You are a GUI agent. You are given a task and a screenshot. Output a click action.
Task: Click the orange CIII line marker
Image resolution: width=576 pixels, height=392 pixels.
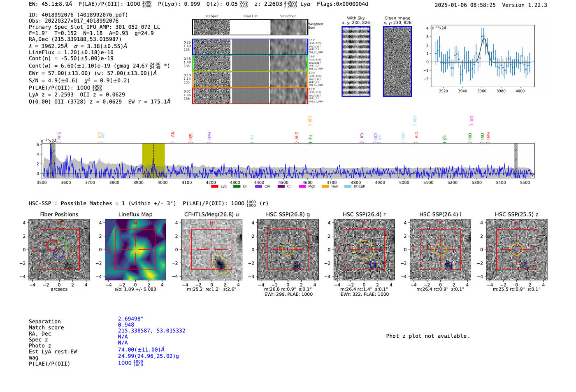click(x=310, y=121)
